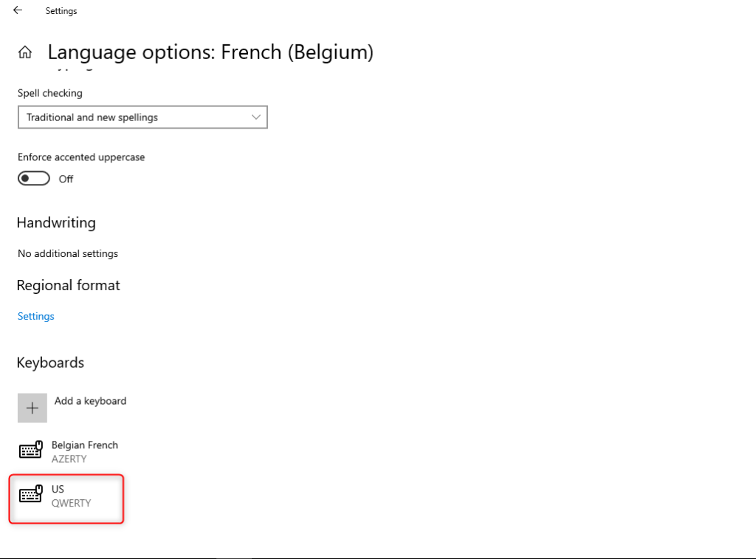Click the No additional settings text

[68, 254]
